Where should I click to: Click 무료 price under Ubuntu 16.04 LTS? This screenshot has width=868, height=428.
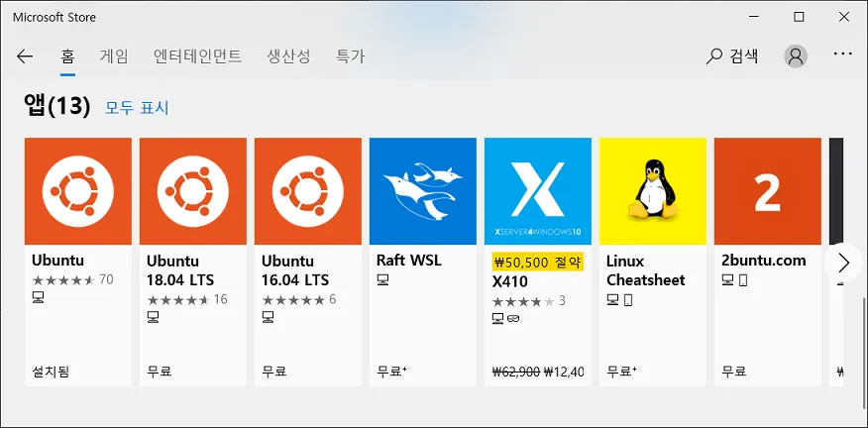click(x=274, y=371)
